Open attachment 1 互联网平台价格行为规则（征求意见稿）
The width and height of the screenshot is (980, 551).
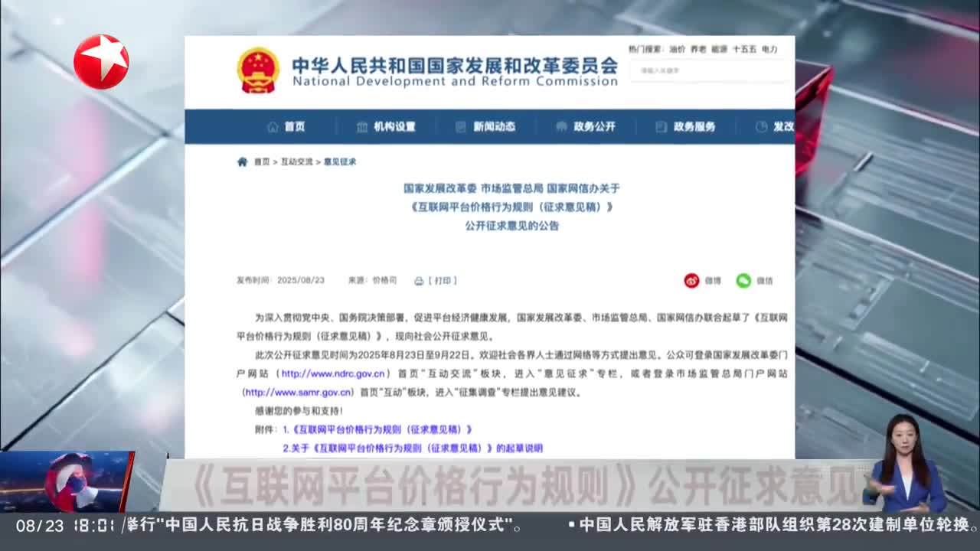point(377,430)
